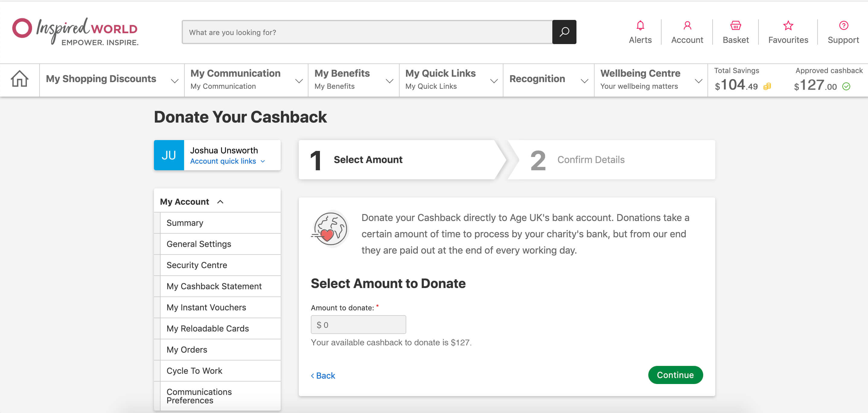Click the 'What are you looking for?' search box
Screen dimensions: 868x413
[367, 32]
